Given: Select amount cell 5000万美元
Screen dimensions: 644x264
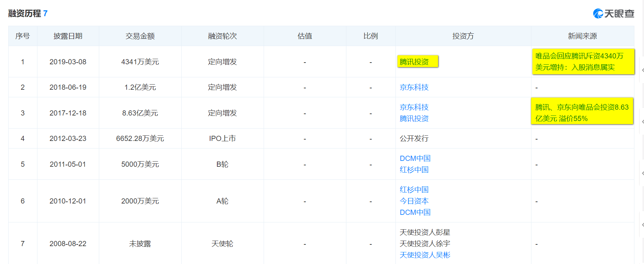Looking at the screenshot, I should tap(140, 164).
